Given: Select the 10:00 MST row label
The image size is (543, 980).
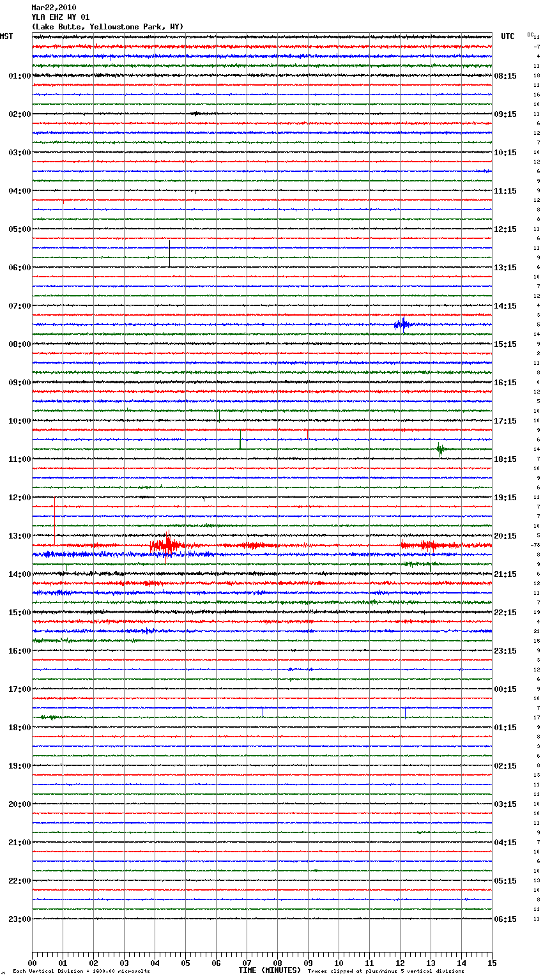Looking at the screenshot, I should 19,421.
